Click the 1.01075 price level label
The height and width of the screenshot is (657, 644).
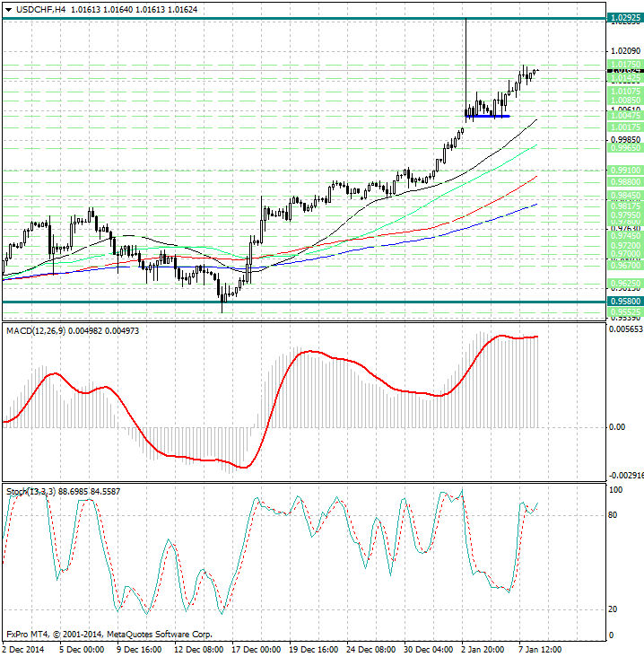625,91
